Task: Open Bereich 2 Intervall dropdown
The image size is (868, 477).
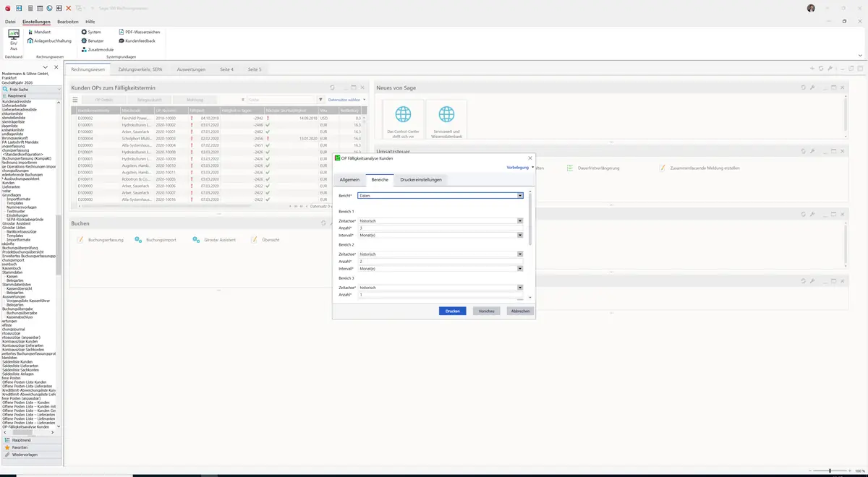Action: pyautogui.click(x=520, y=268)
